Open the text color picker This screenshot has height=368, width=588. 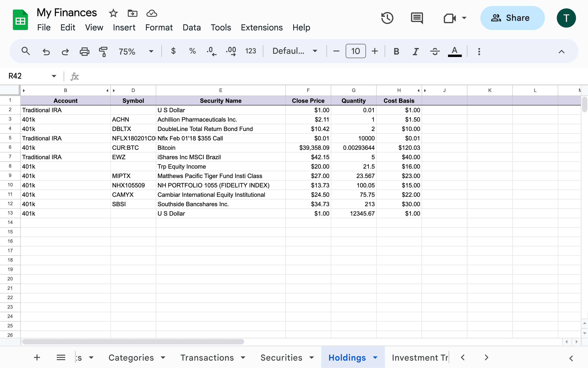455,51
